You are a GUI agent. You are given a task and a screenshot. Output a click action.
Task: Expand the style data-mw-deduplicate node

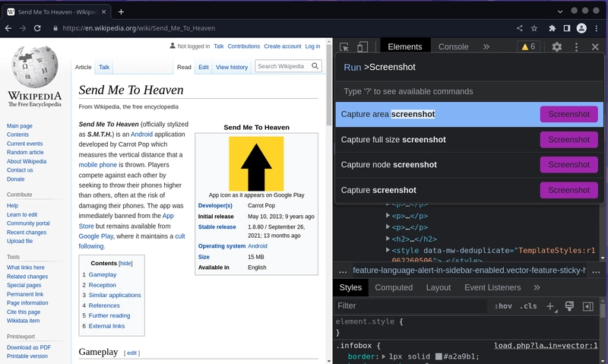(388, 250)
